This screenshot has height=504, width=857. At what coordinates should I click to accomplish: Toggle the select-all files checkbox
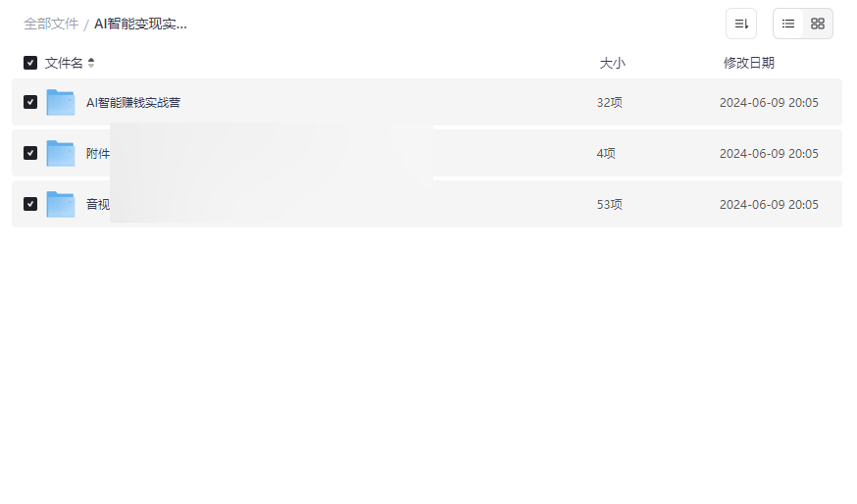30,63
